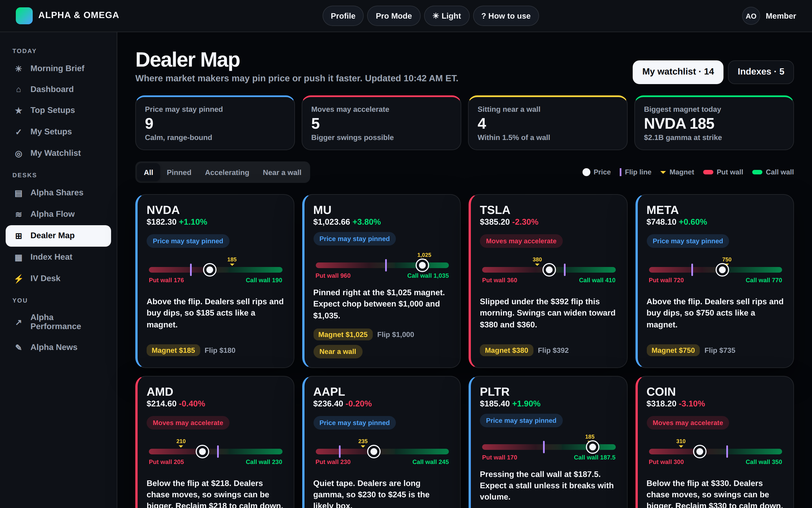Click the Magnet $380 badge on TSLA
The height and width of the screenshot is (508, 812).
[x=506, y=350]
